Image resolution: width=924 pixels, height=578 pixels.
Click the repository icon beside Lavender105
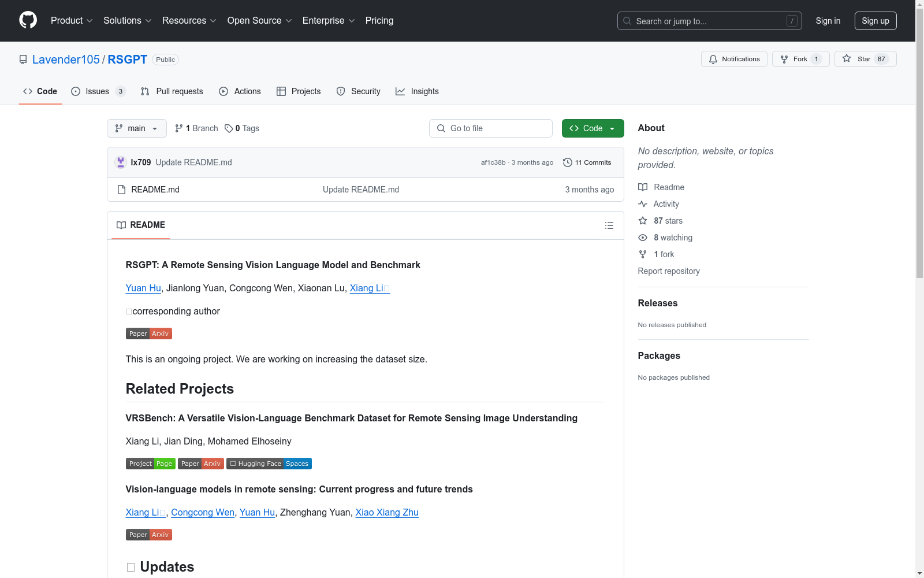click(23, 60)
